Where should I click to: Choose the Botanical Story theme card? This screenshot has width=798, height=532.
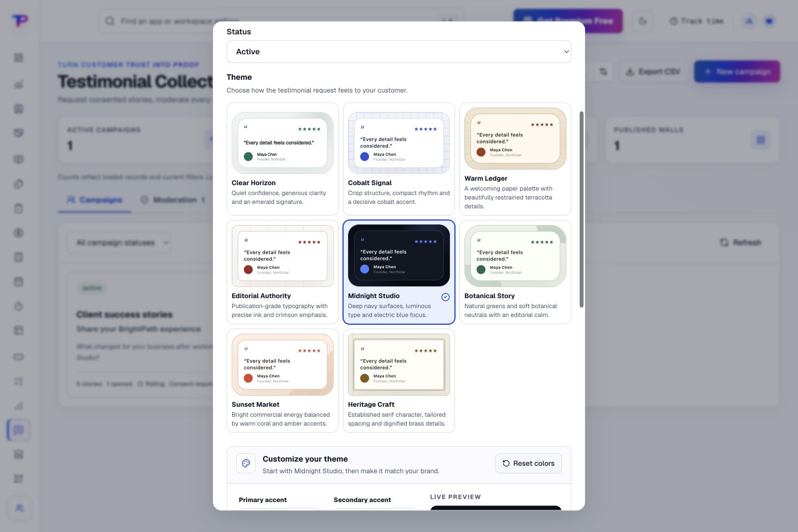click(515, 272)
